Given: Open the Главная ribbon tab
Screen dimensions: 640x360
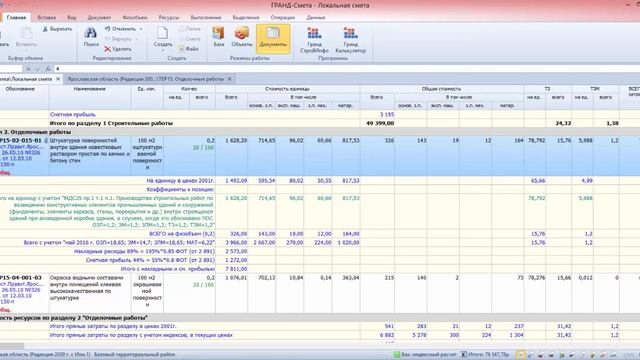Looking at the screenshot, I should [x=16, y=18].
